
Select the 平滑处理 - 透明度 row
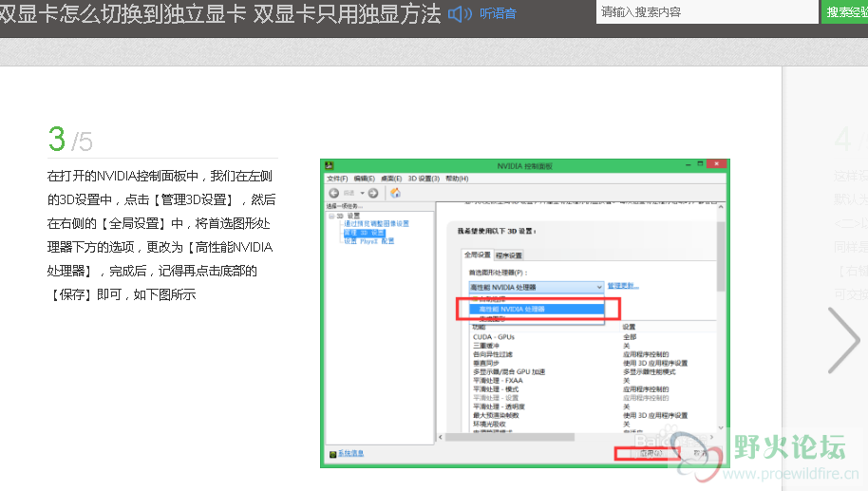coord(499,406)
